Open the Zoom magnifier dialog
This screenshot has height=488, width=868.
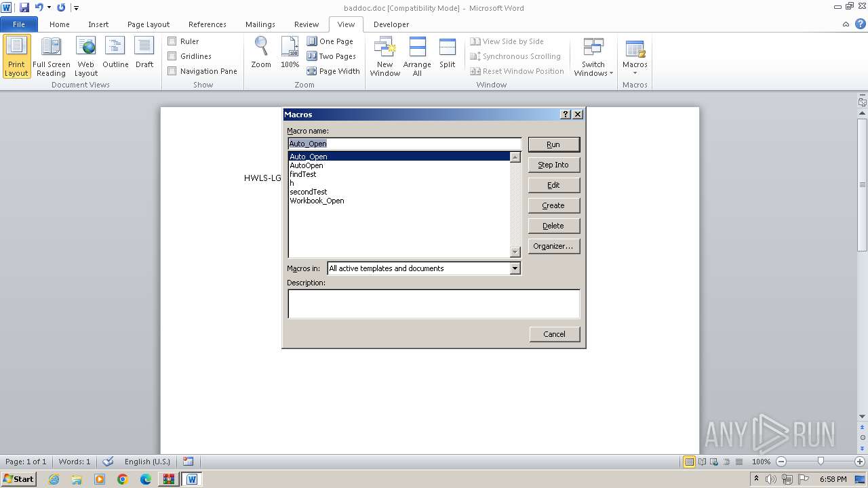tap(261, 53)
